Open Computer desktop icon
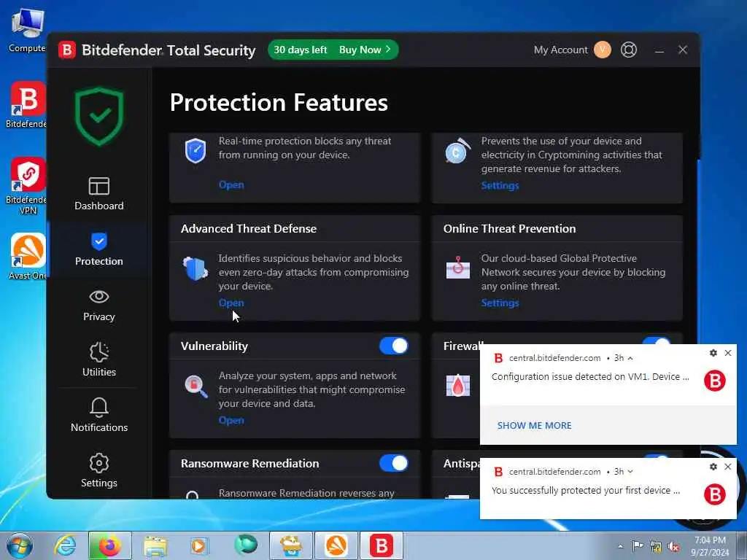This screenshot has width=747, height=560. point(27,31)
